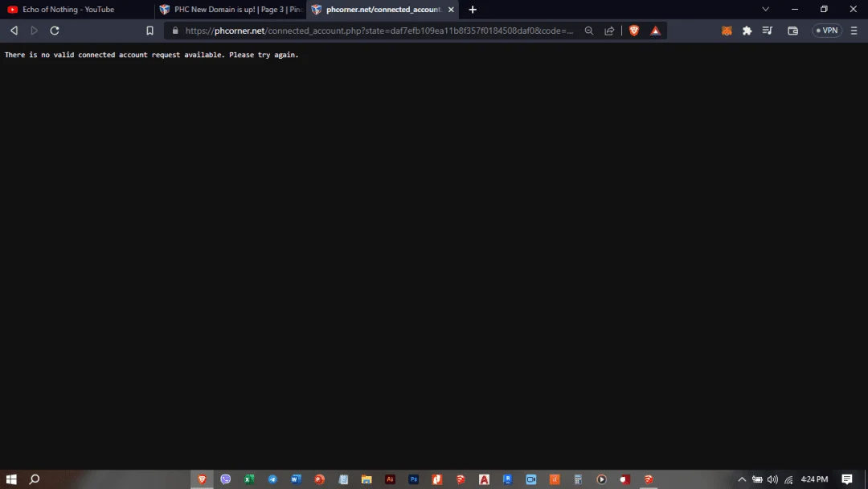Close the phcorner.net connected_account tab

[x=451, y=10]
